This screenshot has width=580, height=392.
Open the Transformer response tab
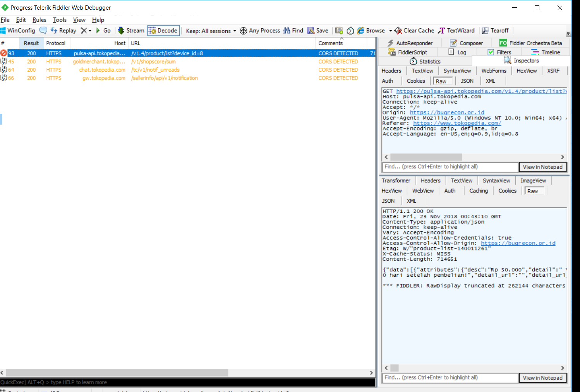coord(396,181)
